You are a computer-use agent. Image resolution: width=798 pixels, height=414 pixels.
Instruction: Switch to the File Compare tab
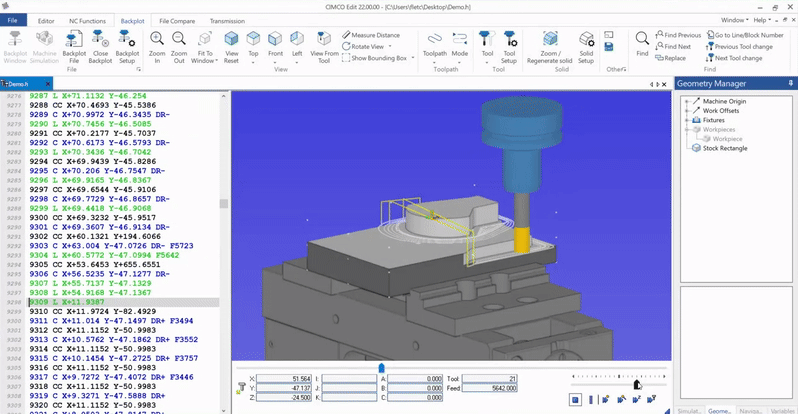pyautogui.click(x=176, y=20)
